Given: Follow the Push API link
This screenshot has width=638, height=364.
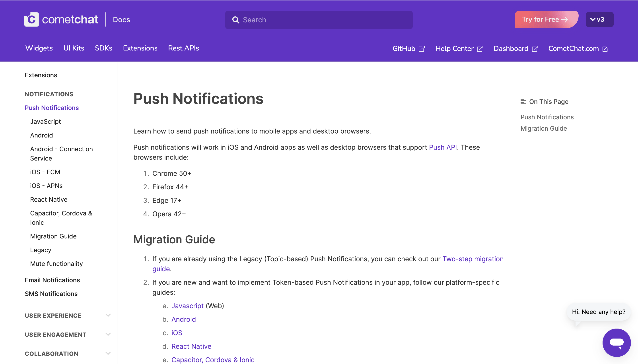Looking at the screenshot, I should click(x=443, y=147).
